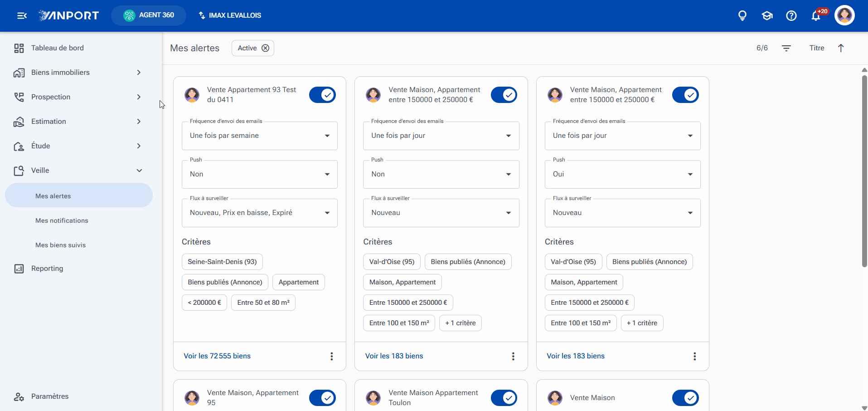Click the avatar on the Vente Maison card
The height and width of the screenshot is (411, 868).
[555, 398]
